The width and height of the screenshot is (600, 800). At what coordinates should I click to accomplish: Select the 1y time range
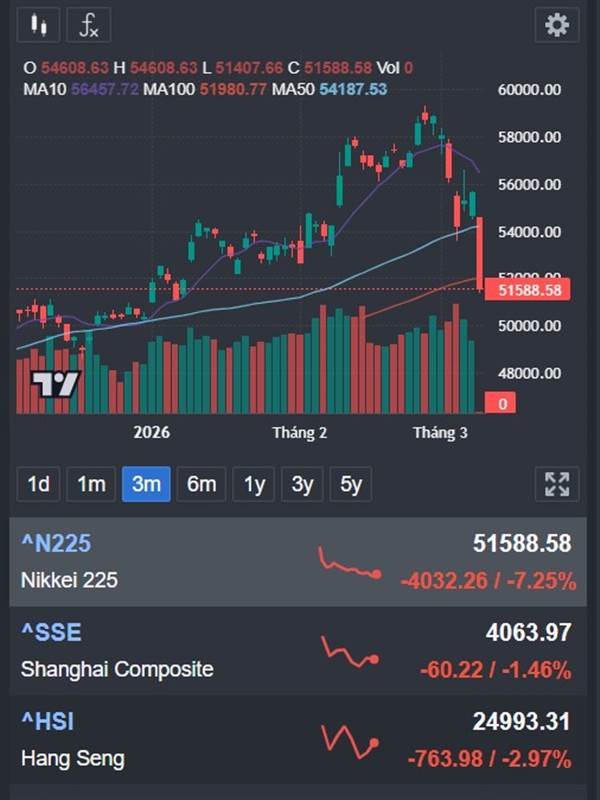click(254, 484)
